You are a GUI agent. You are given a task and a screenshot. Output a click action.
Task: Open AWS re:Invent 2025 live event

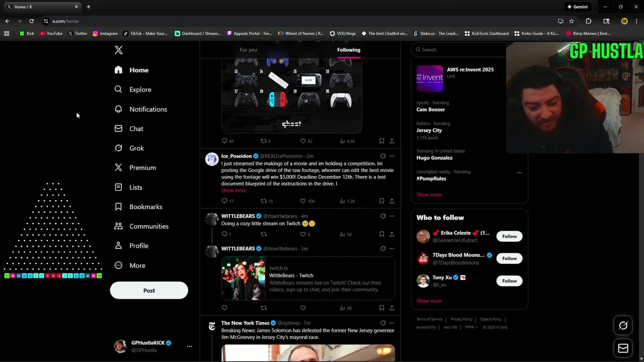(x=469, y=78)
